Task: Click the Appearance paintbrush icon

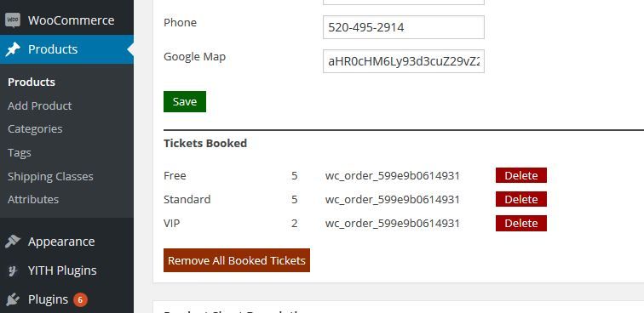Action: (13, 242)
